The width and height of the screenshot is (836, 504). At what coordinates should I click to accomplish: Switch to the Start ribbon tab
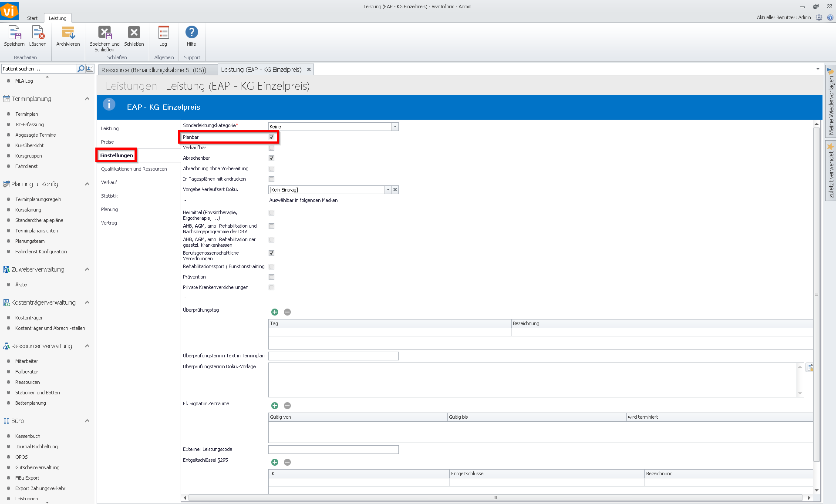tap(32, 18)
